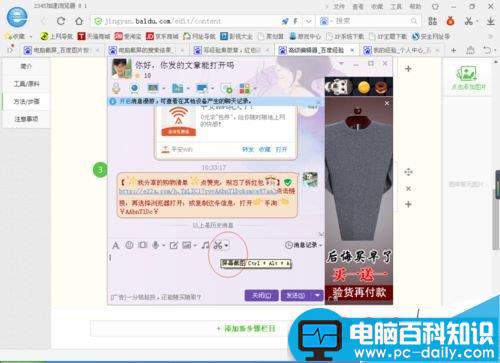This screenshot has width=500, height=363.
Task: Click the send file folder icon
Action: coord(177,88)
